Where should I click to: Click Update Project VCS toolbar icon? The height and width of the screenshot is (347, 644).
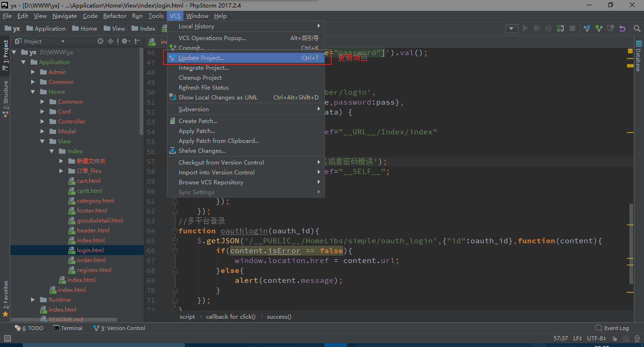pos(587,28)
